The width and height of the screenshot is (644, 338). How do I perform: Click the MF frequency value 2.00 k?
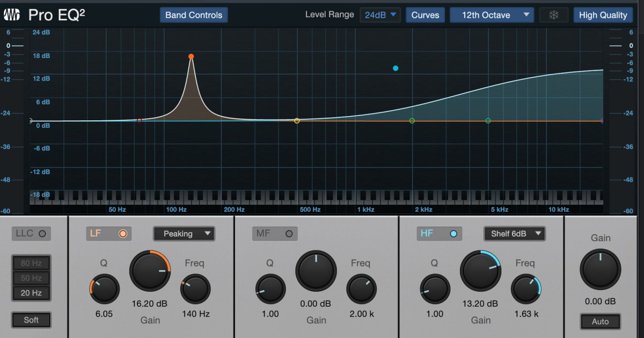click(x=362, y=314)
